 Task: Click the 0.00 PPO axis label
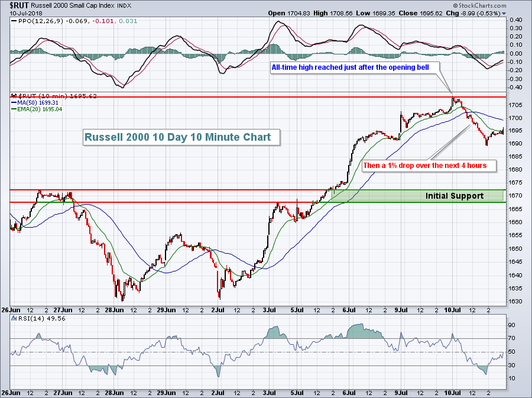[516, 54]
